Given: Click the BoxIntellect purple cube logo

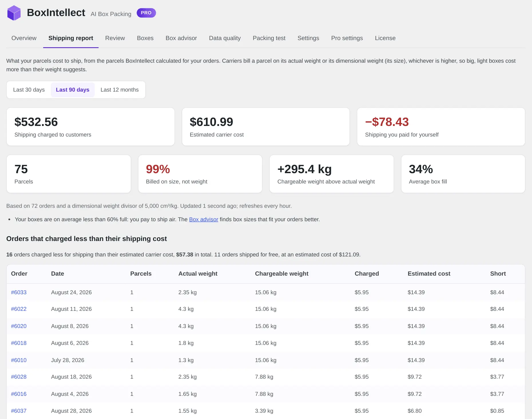Looking at the screenshot, I should coord(14,13).
